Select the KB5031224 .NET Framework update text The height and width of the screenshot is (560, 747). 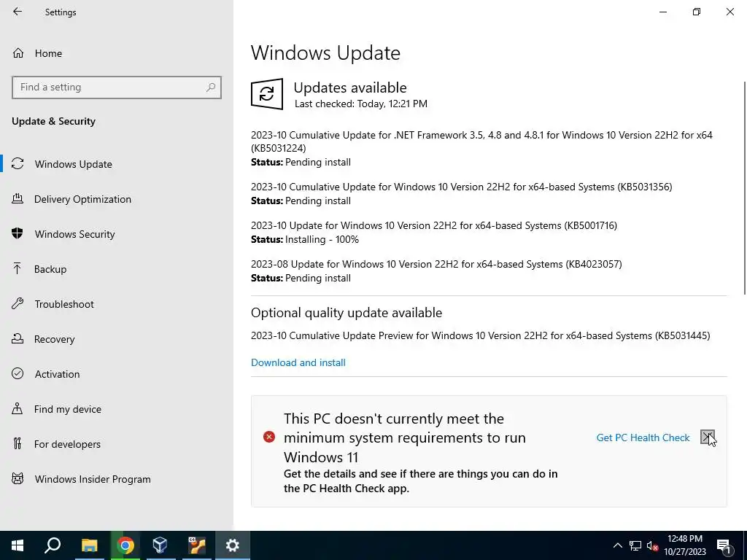[x=481, y=141]
